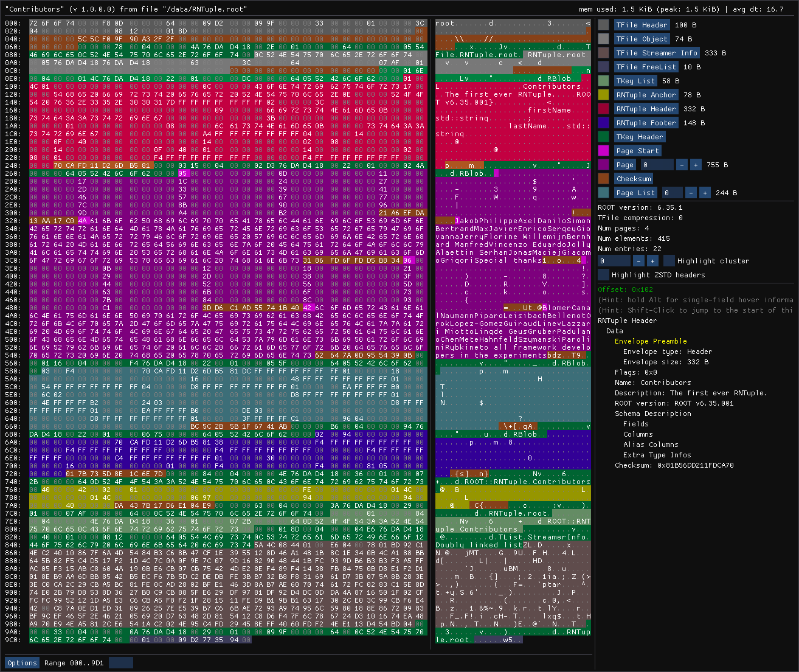This screenshot has width=799, height=672.
Task: Click the 'Num pages: 4' line
Action: (x=623, y=228)
